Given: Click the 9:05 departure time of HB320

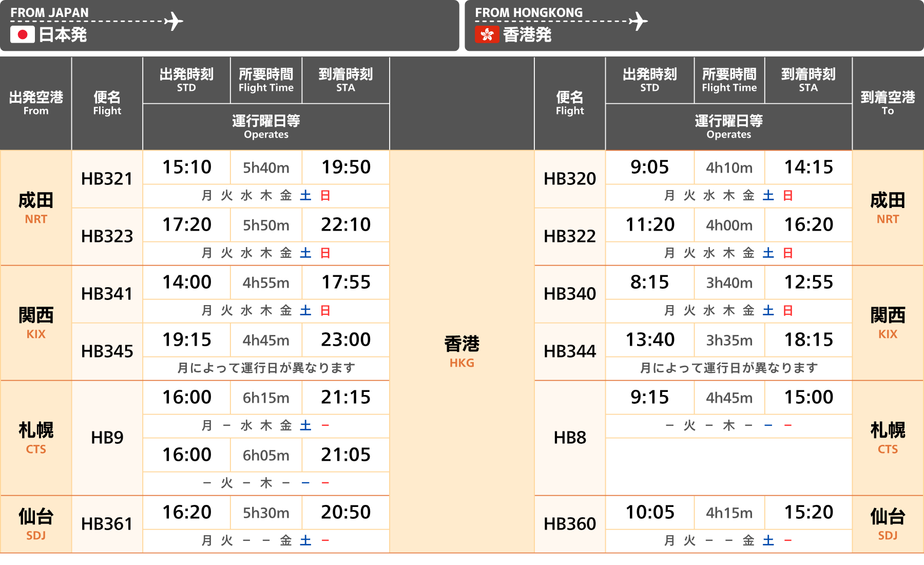Looking at the screenshot, I should (649, 167).
